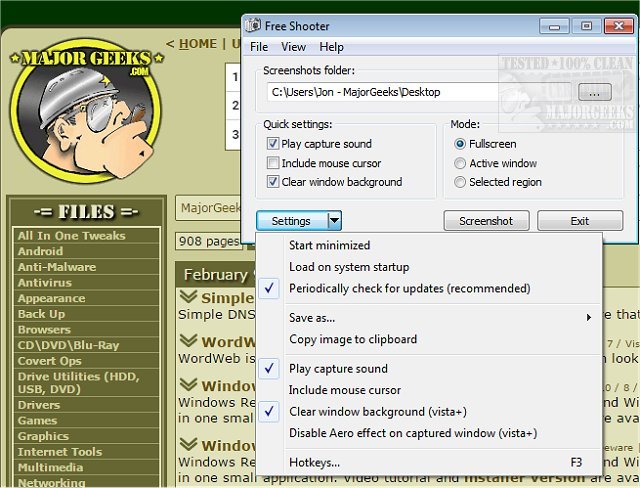Image resolution: width=640 pixels, height=488 pixels.
Task: Open the Anti-Malware category
Action: point(86,267)
